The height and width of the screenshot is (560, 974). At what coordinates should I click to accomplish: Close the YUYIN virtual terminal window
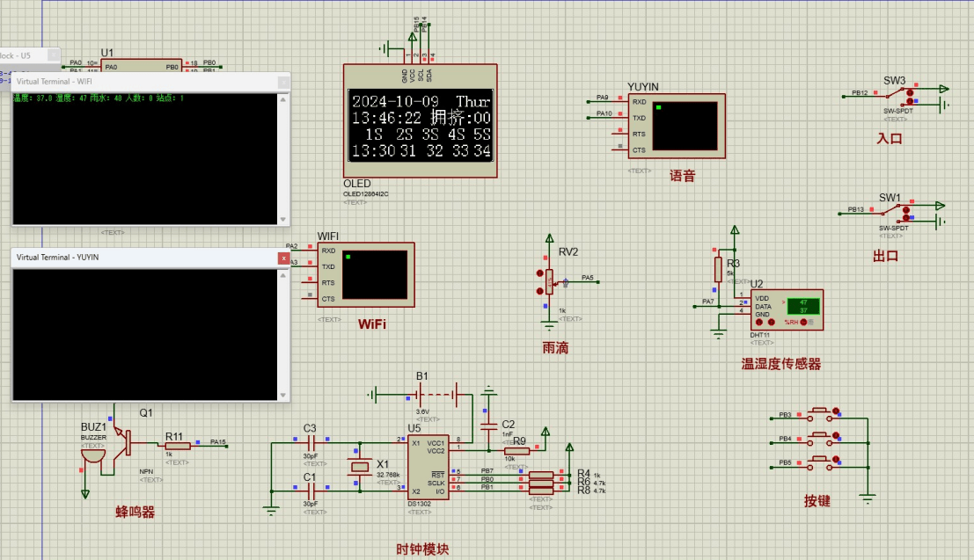coord(282,257)
